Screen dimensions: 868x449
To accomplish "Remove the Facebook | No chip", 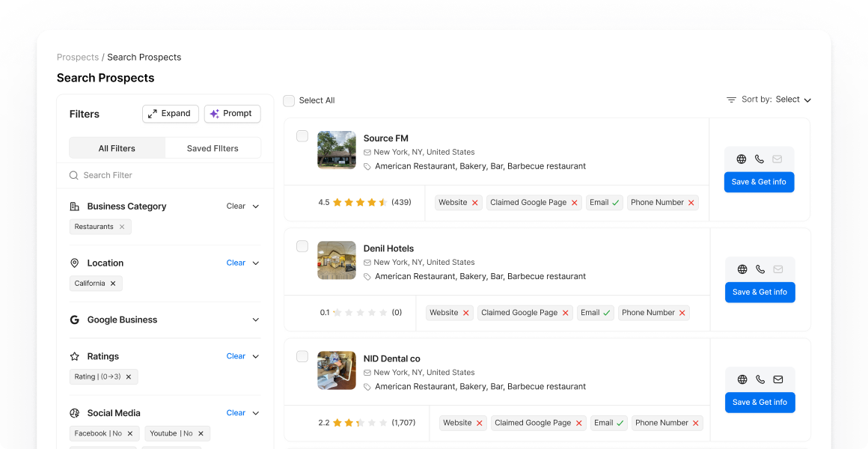I will pos(130,433).
